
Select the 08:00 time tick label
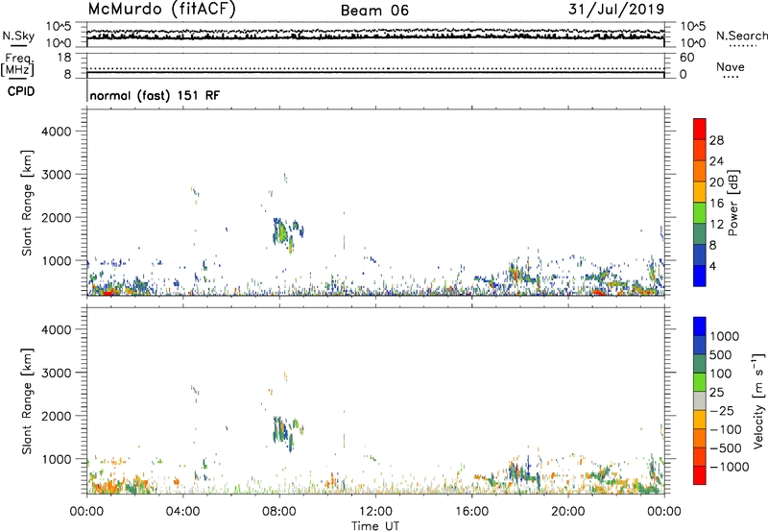[x=279, y=512]
